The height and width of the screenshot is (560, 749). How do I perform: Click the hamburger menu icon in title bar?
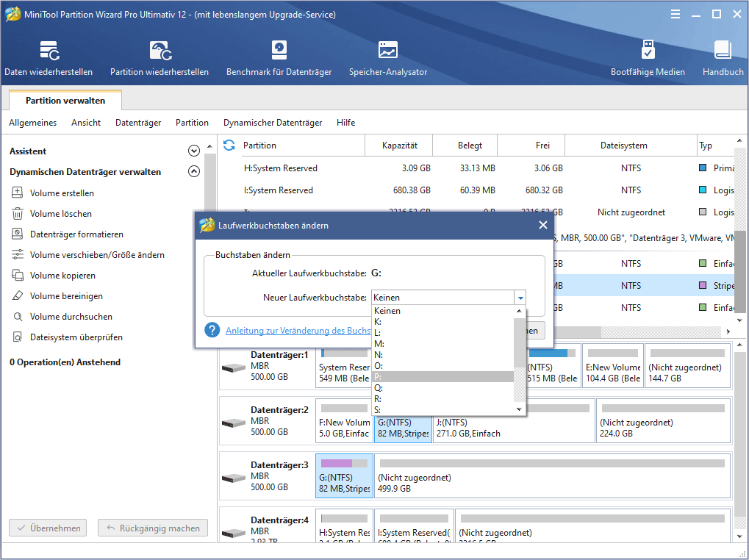(675, 14)
